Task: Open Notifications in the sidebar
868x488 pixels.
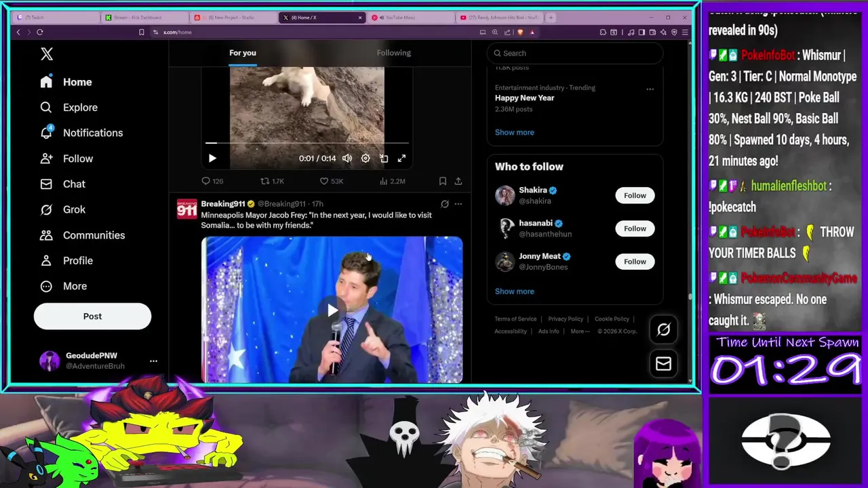Action: pos(81,133)
